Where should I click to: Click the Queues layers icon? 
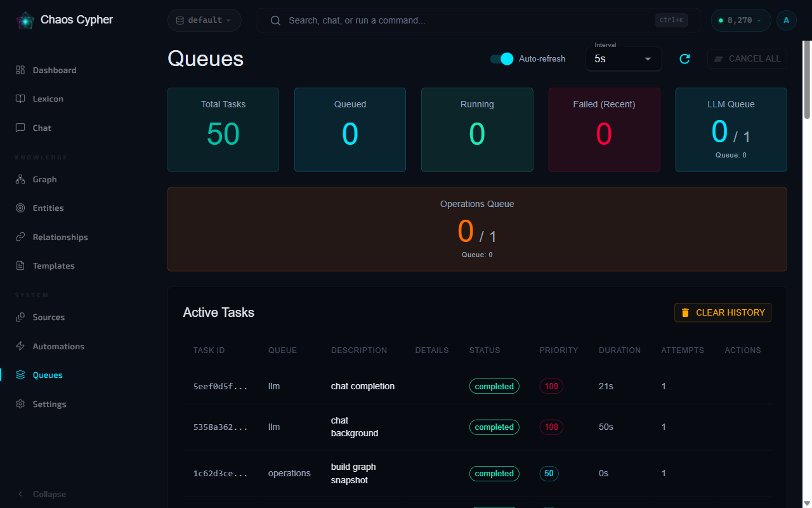[x=20, y=375]
